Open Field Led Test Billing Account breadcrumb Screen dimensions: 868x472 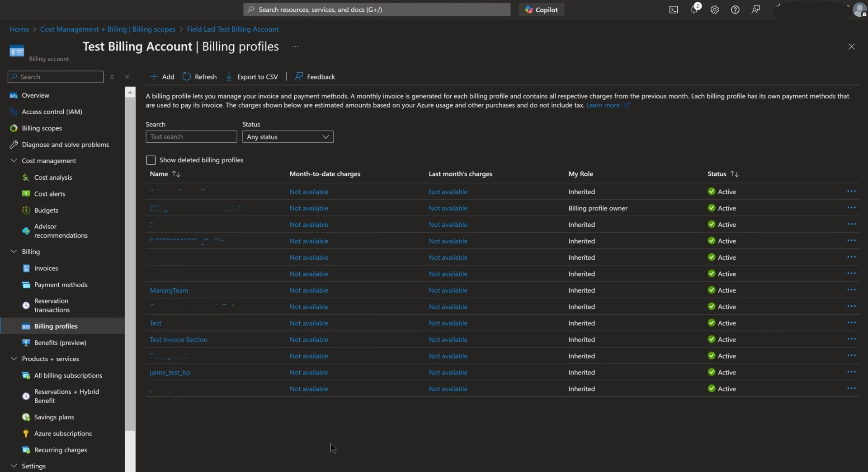(x=232, y=29)
